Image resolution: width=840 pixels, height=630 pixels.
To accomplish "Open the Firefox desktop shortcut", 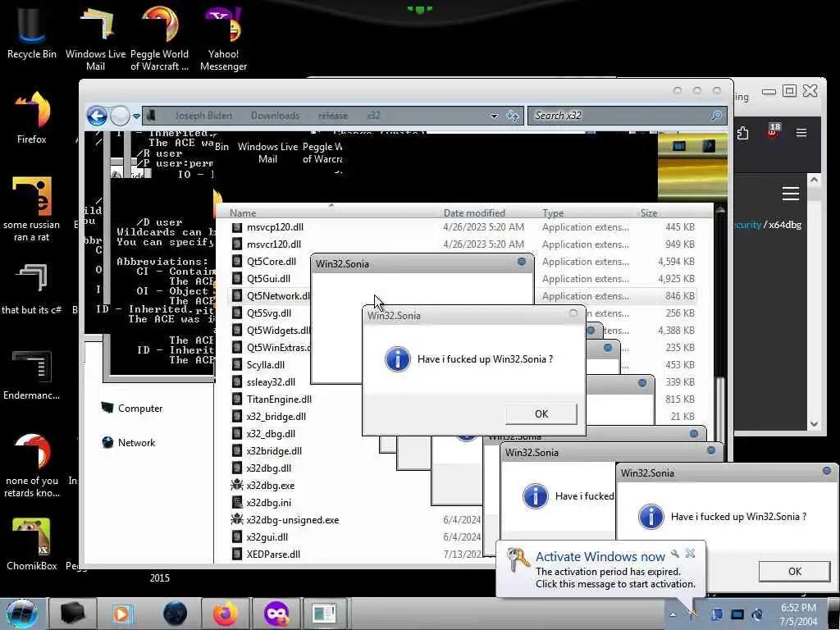I will [32, 116].
